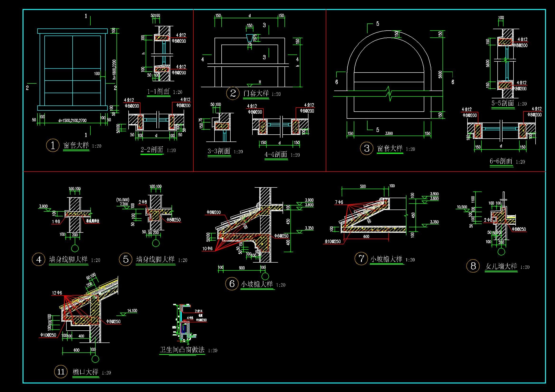The image size is (555, 392).
Task: Select the circled number 1 detail marker
Action: [x=53, y=145]
